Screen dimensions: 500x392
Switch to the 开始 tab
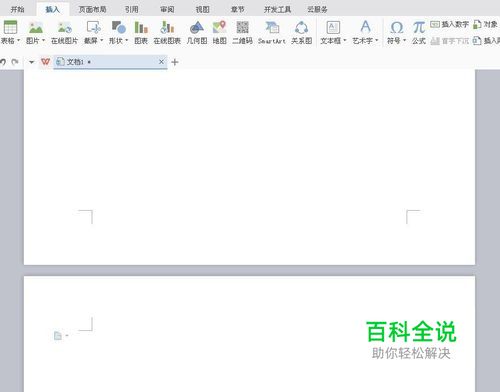tap(17, 9)
